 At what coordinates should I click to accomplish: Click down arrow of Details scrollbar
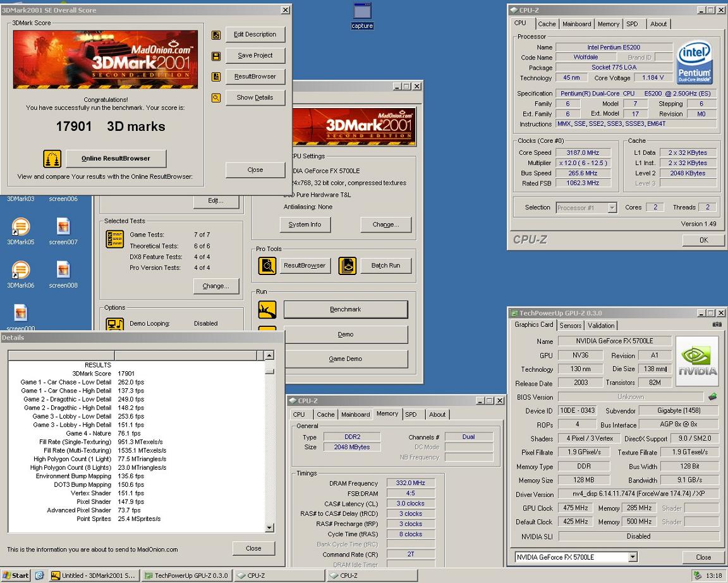269,528
